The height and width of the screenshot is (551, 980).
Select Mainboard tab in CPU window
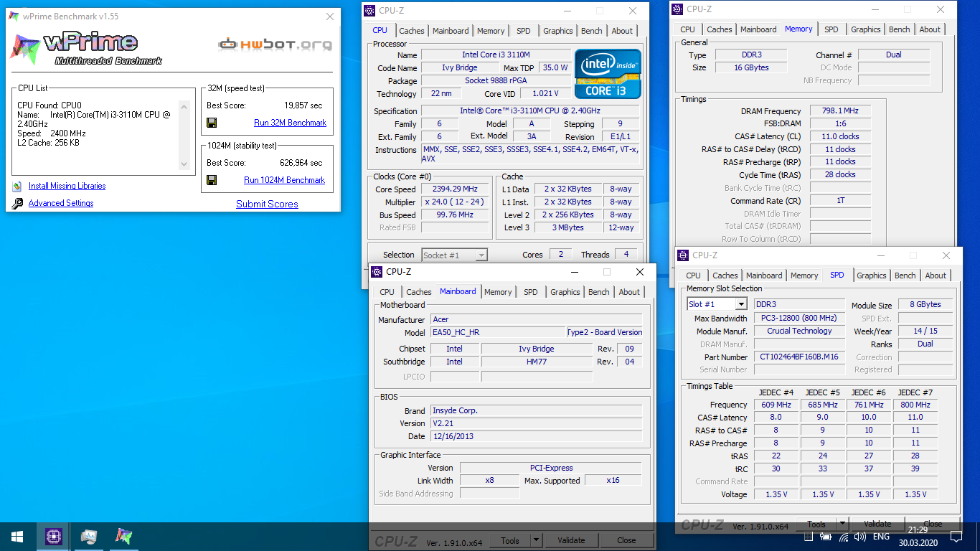(451, 31)
